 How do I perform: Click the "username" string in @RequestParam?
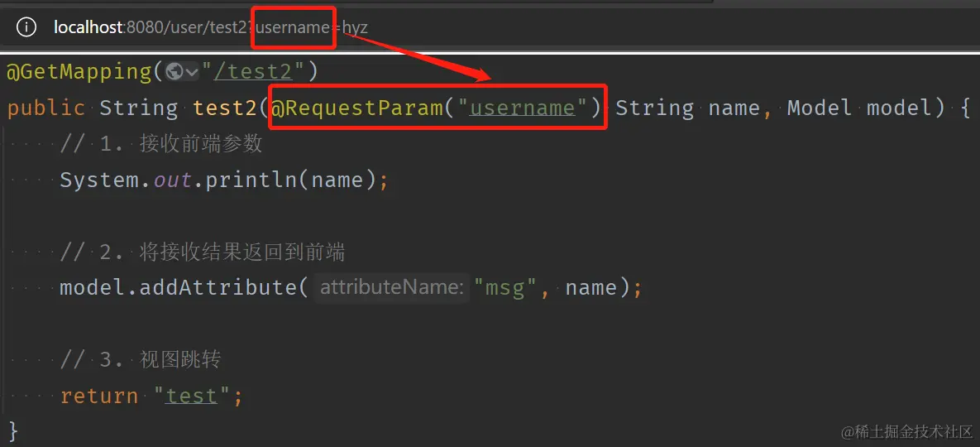522,108
